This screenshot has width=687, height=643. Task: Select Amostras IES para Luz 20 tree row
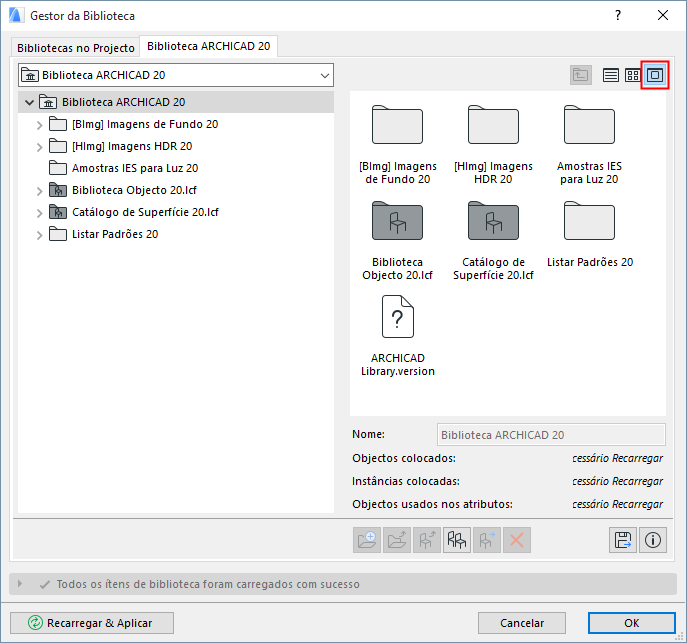176,168
